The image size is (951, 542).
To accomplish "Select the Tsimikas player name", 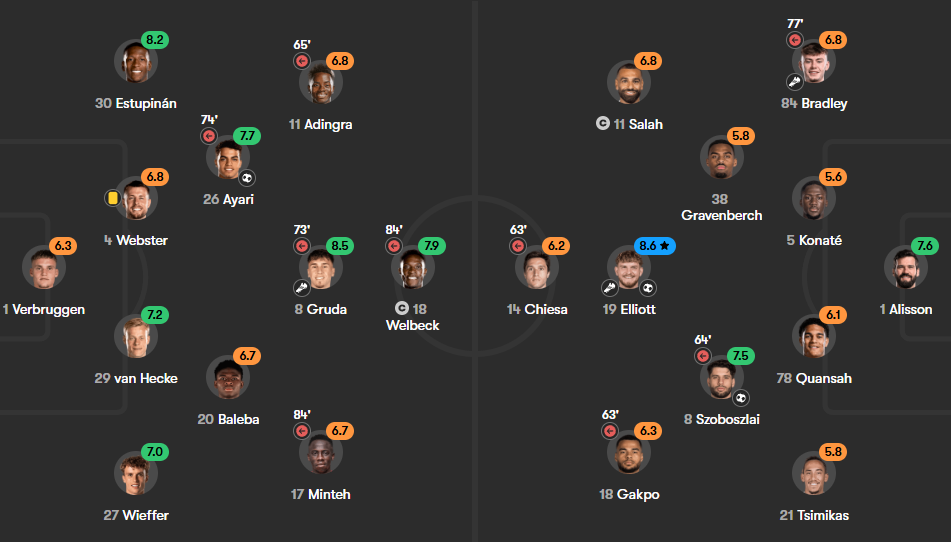I will tap(814, 515).
